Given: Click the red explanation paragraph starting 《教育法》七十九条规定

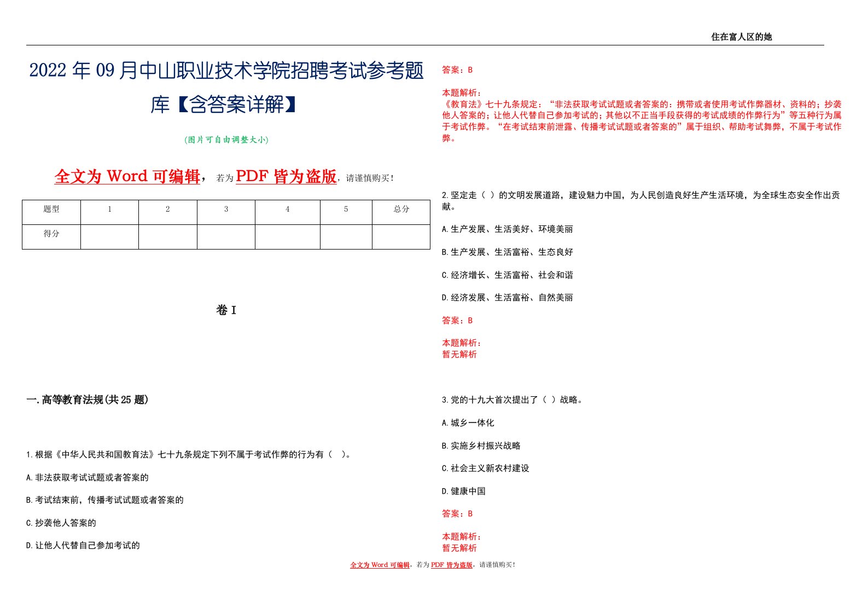Looking at the screenshot, I should click(x=642, y=121).
